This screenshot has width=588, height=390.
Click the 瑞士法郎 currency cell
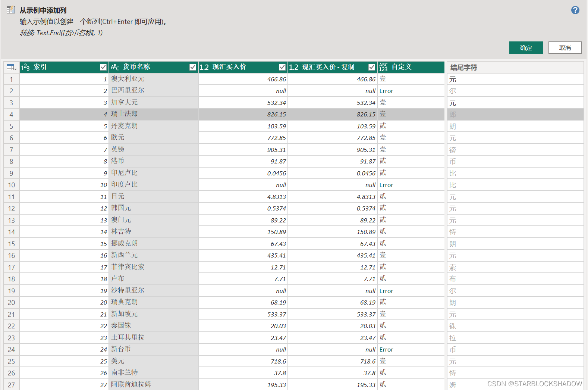click(154, 114)
